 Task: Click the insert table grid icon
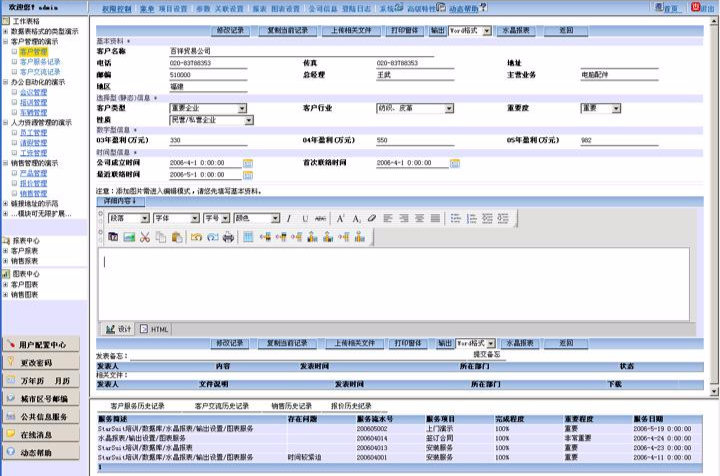248,237
